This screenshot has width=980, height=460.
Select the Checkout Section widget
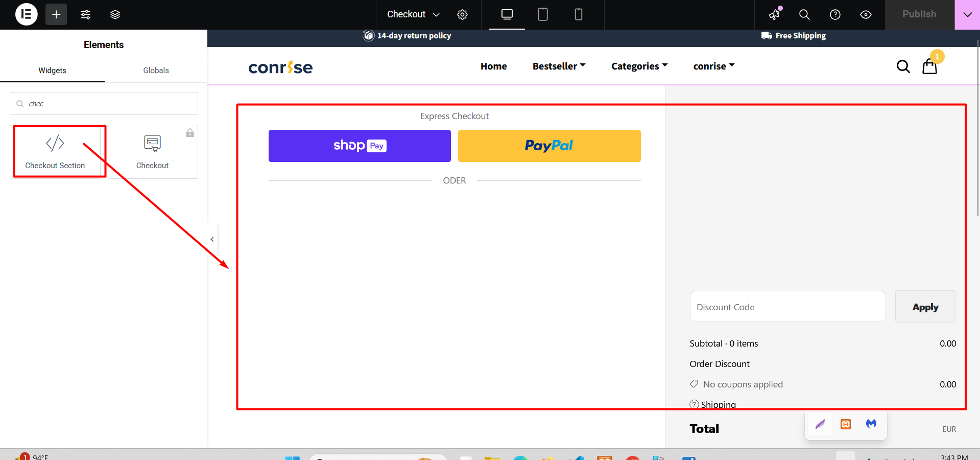click(x=55, y=152)
